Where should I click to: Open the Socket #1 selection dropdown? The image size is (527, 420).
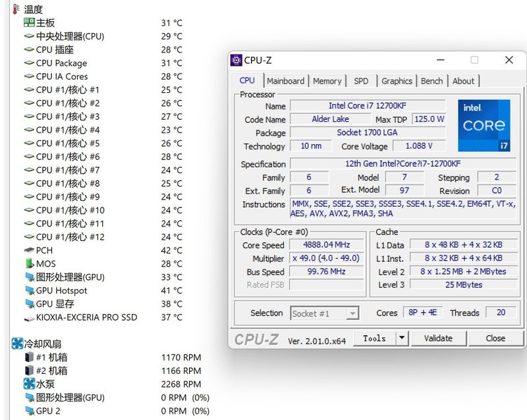click(352, 313)
